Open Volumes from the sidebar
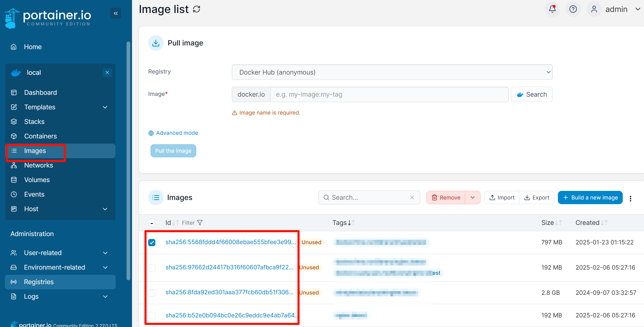The height and width of the screenshot is (327, 644). click(x=37, y=180)
